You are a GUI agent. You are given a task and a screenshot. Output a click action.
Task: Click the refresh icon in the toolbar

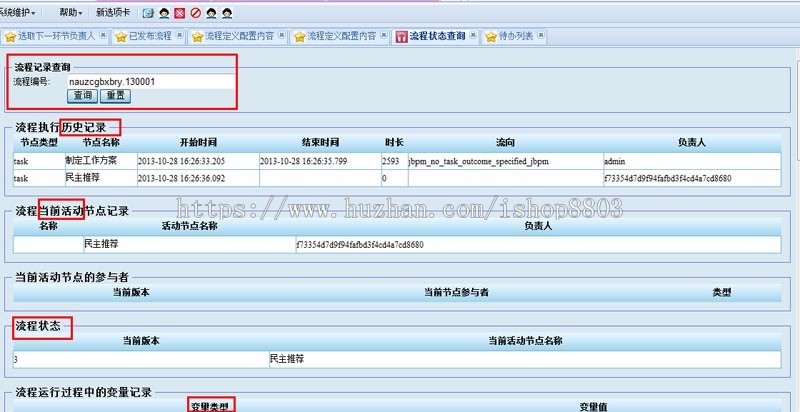tap(148, 14)
